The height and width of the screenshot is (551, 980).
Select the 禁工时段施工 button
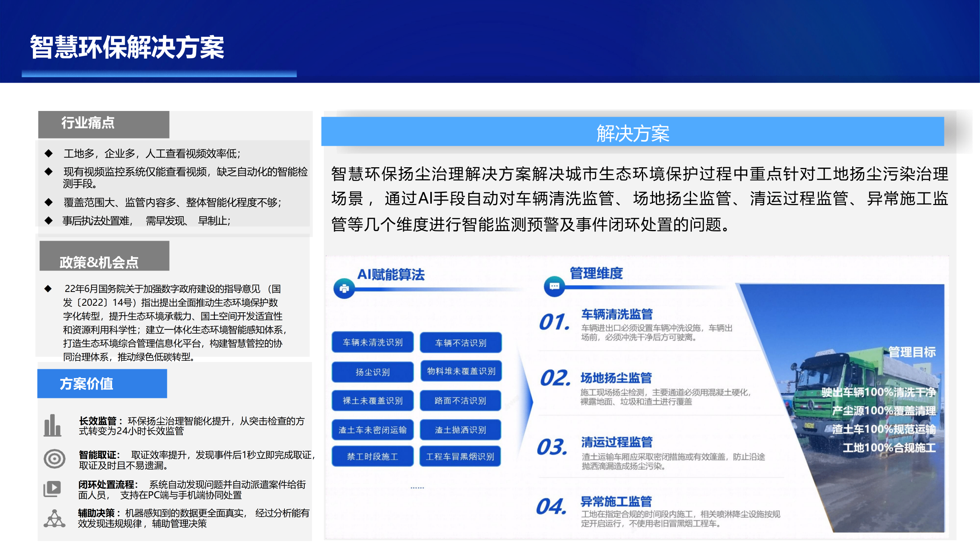[x=372, y=456]
